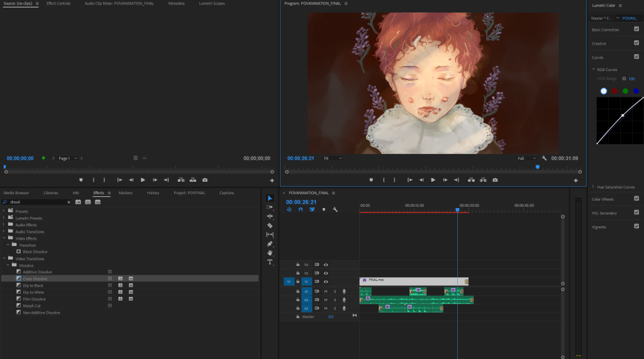Image resolution: width=644 pixels, height=359 pixels.
Task: Expand the Presets folder
Action: pos(4,211)
